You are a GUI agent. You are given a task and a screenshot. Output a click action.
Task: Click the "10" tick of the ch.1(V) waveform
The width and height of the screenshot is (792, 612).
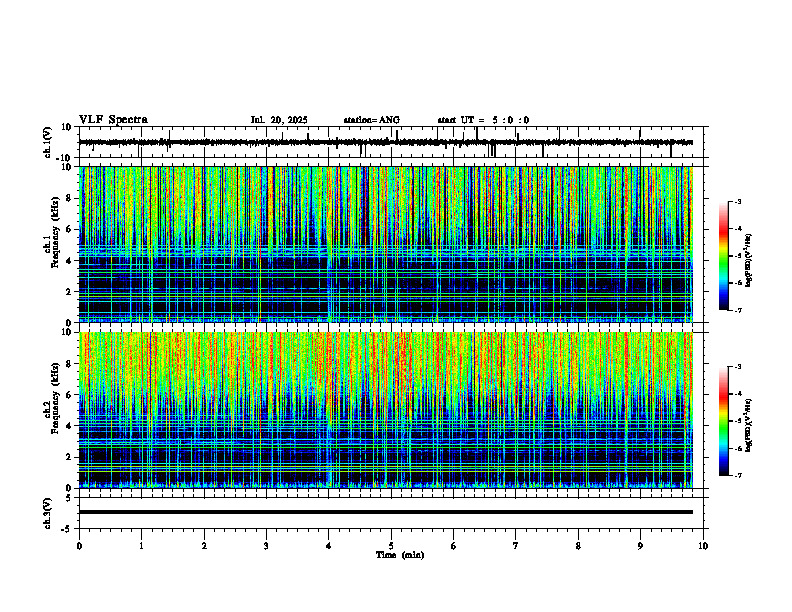(x=68, y=127)
